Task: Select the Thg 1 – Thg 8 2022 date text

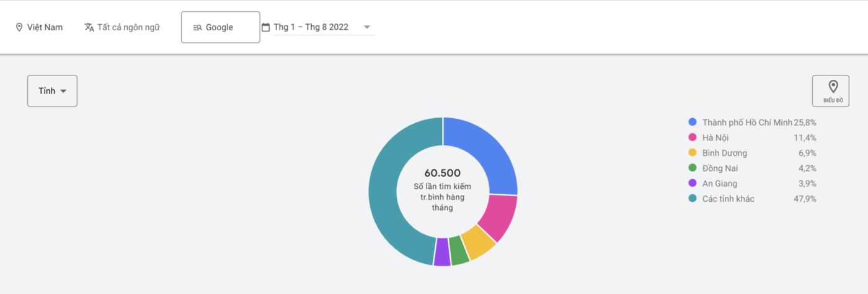Action: click(311, 27)
